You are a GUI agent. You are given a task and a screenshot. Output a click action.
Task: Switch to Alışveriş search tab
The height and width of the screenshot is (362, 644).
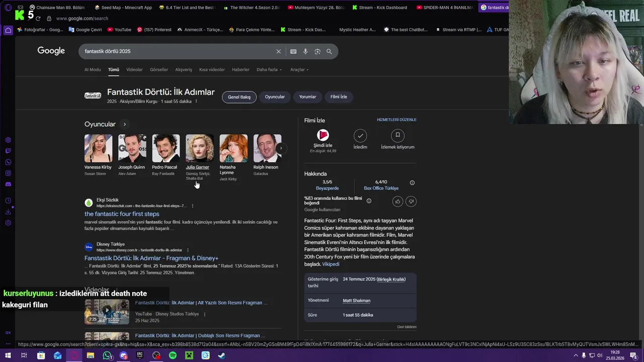(184, 69)
